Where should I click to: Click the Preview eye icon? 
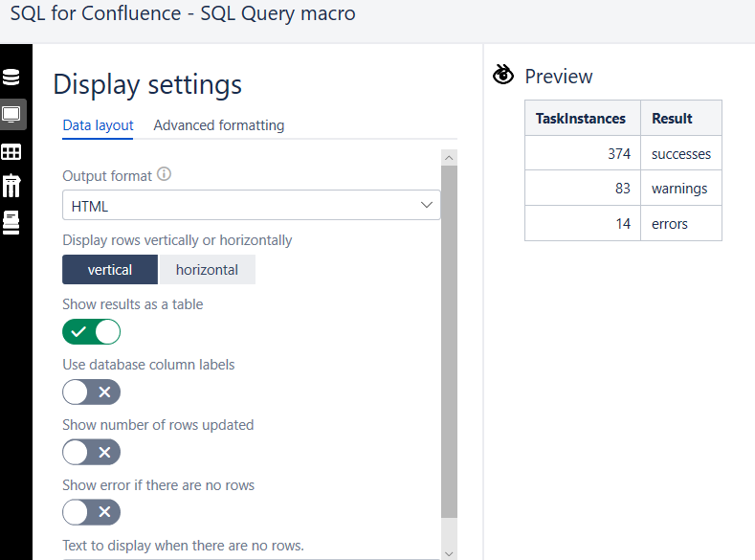[x=503, y=75]
